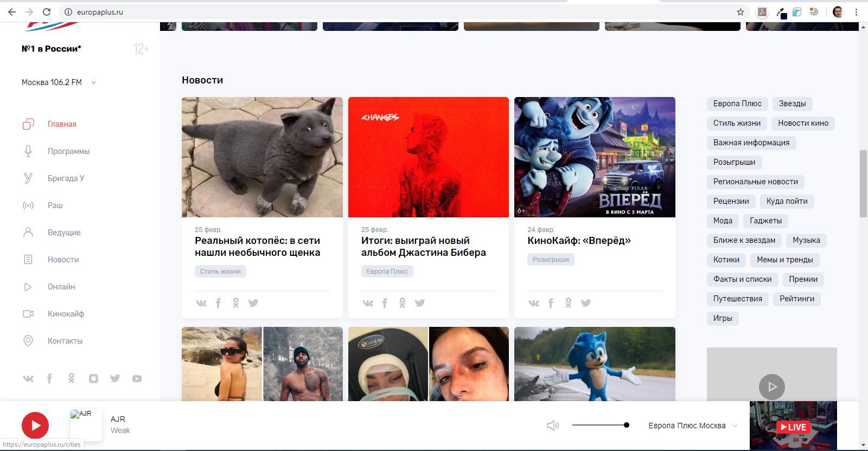Viewport: 868px width, 451px height.
Task: Share 'Реальный котопёс' article on Twitter
Action: point(253,303)
